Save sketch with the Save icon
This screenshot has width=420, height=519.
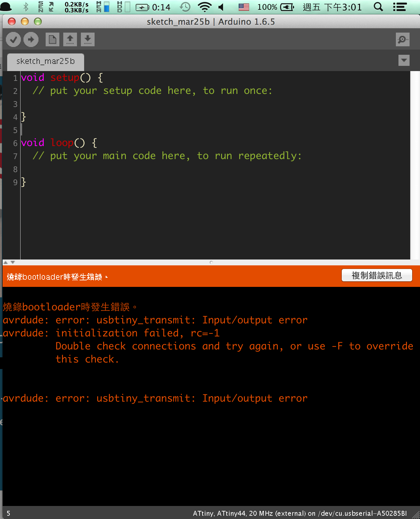pos(88,40)
